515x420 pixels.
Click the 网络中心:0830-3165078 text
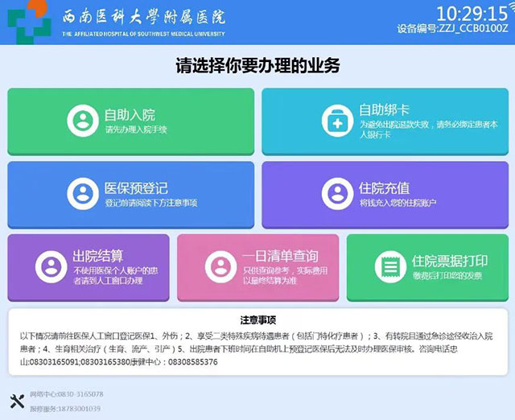(67, 393)
